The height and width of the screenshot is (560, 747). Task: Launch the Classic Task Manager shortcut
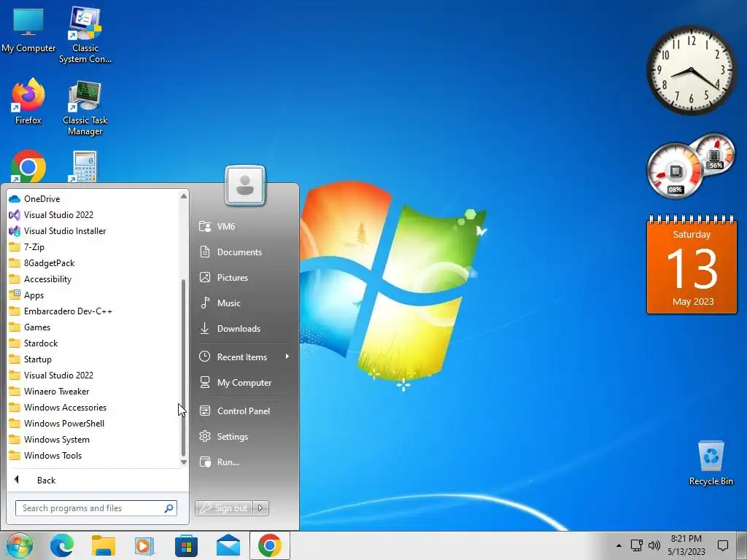[85, 108]
